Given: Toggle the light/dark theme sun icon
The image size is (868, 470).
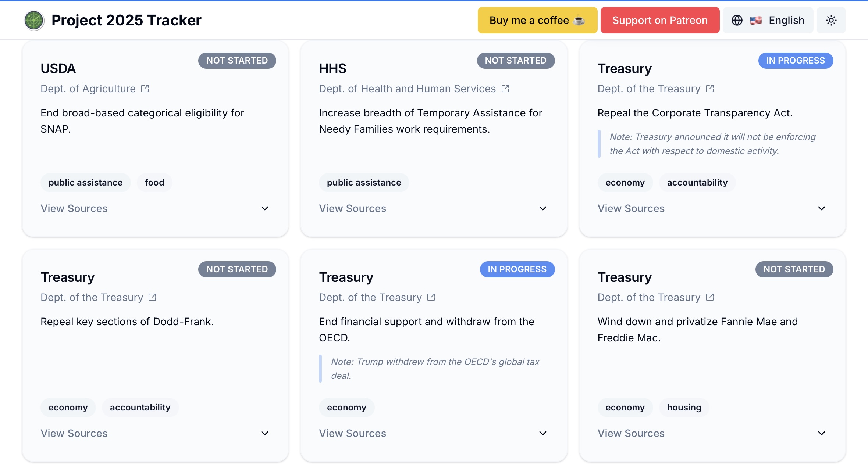Looking at the screenshot, I should click(831, 20).
